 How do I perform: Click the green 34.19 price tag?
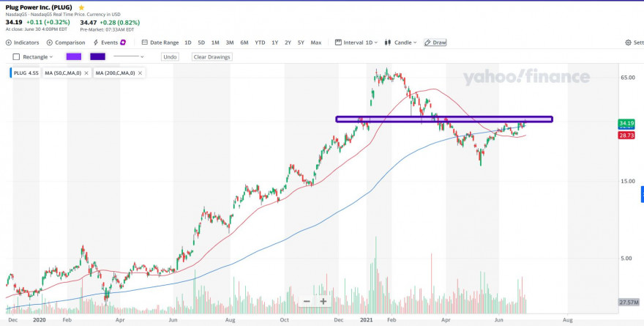tap(626, 123)
